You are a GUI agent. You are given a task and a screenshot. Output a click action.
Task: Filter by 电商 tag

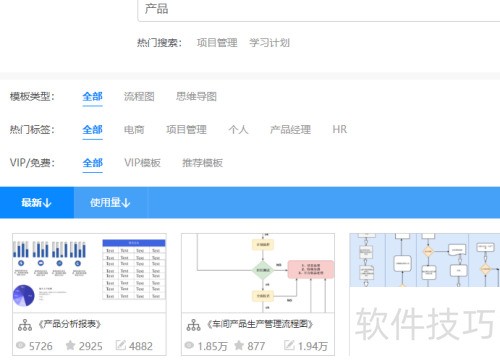pyautogui.click(x=134, y=129)
